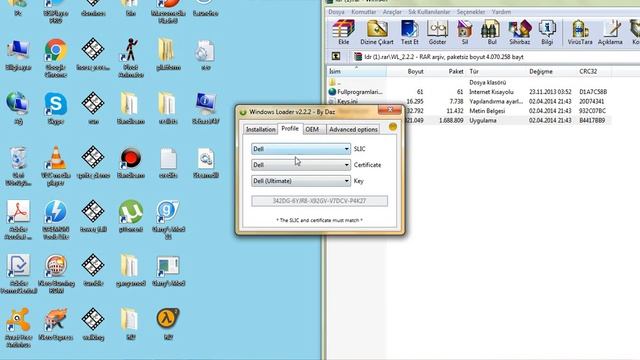640x360 pixels.
Task: Select the Adobe Reader desktop shortcut
Action: [18, 220]
